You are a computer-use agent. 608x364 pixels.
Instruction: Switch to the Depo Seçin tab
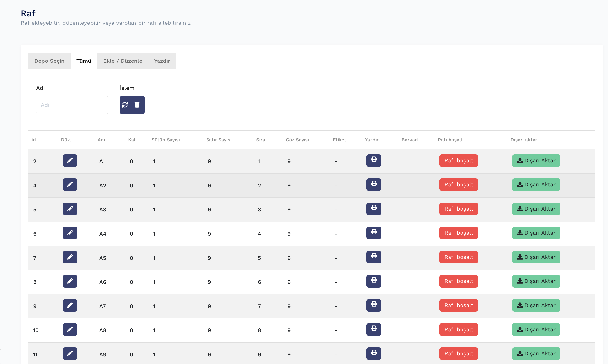pyautogui.click(x=49, y=61)
